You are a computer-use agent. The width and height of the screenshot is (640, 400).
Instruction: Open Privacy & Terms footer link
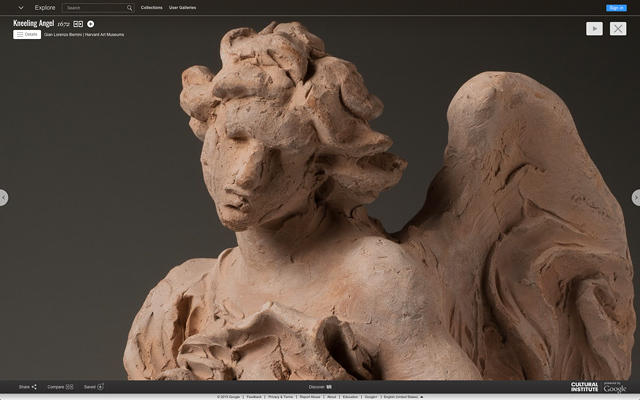click(x=280, y=397)
